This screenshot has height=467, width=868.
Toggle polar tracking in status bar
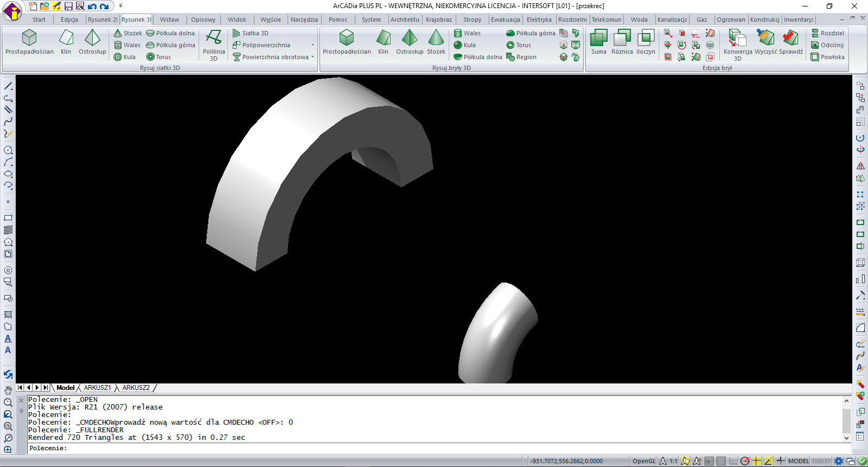tap(745, 461)
